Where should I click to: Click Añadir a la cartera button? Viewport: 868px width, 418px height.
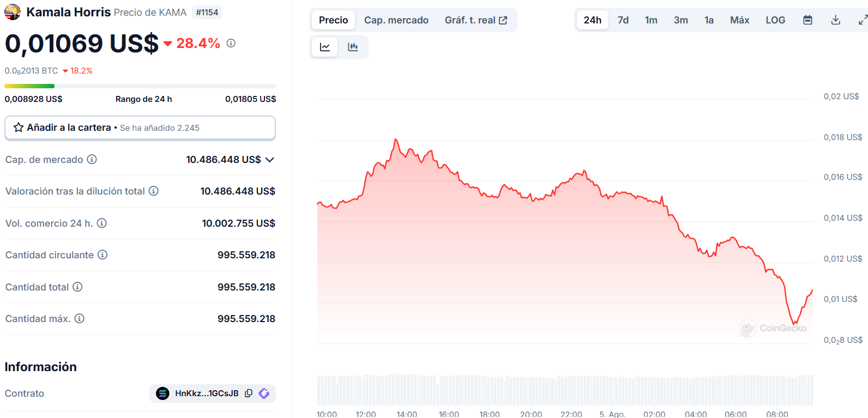pos(140,128)
